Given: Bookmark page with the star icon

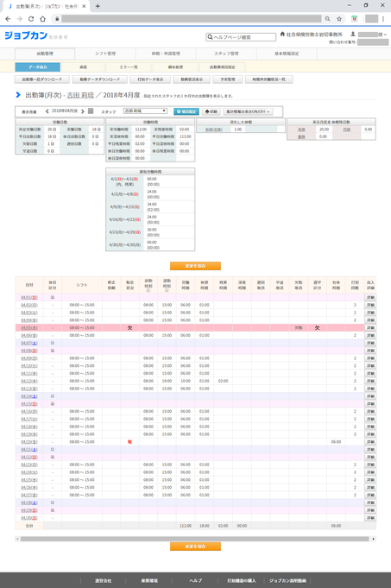Looking at the screenshot, I should pos(339,19).
